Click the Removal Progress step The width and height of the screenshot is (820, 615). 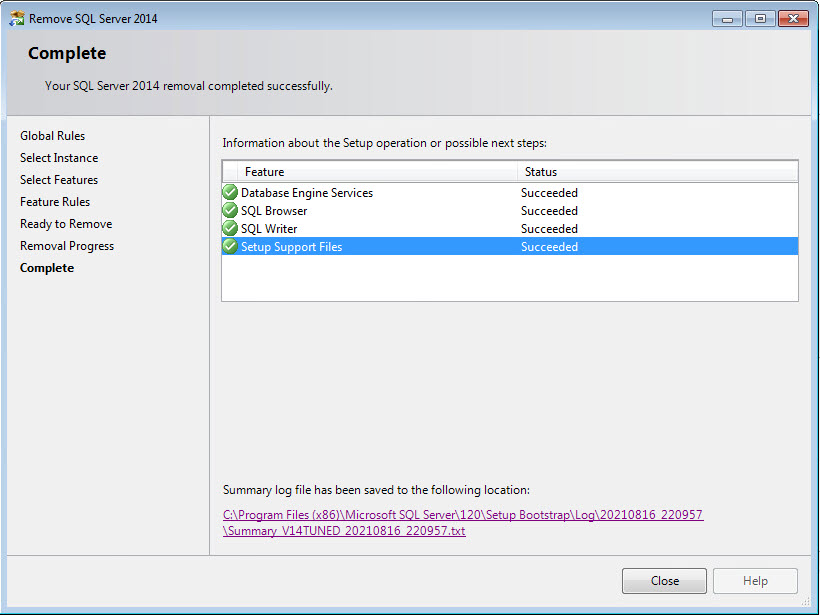67,246
